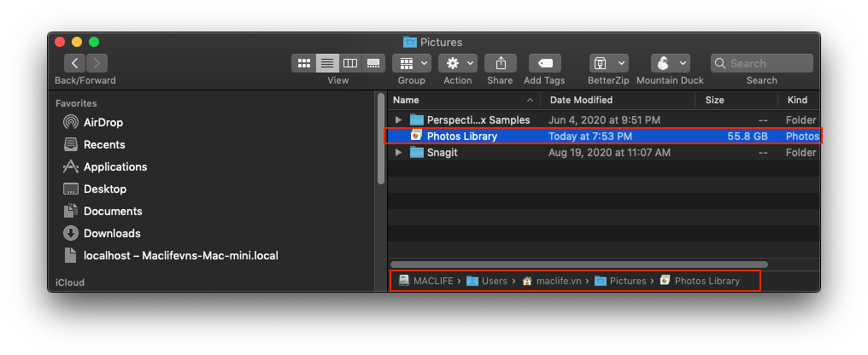Click the Share toolbar icon
Screen dimensions: 868x355
(501, 63)
